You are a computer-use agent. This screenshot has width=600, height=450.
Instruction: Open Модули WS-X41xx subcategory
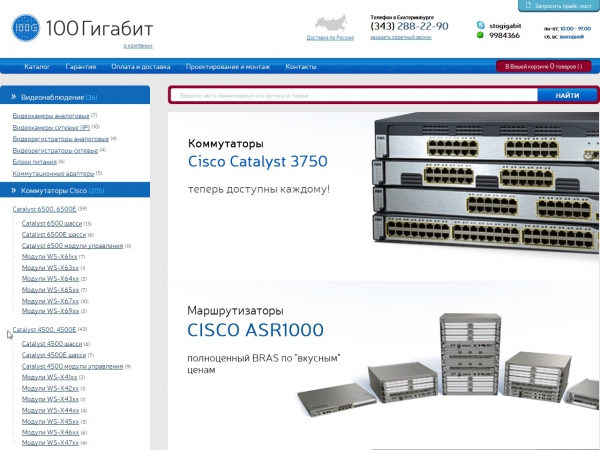point(49,377)
